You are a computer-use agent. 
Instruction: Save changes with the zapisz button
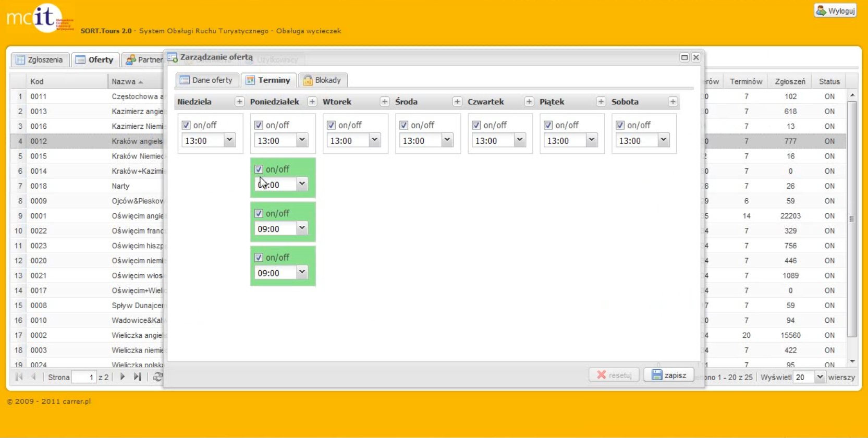[669, 375]
